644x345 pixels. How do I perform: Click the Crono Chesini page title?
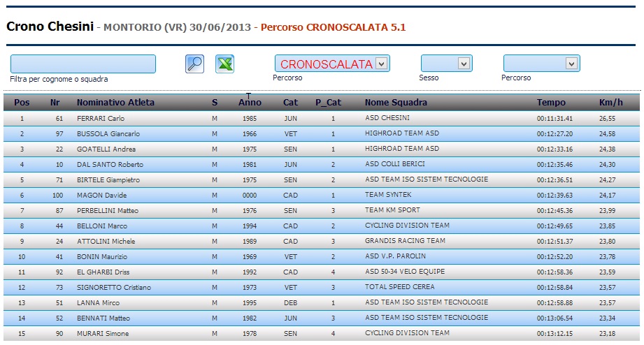tap(50, 27)
